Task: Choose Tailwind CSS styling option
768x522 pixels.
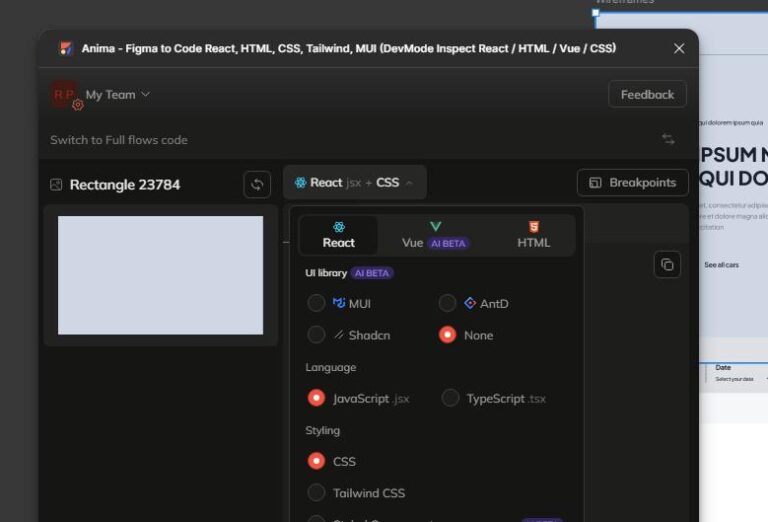Action: pos(316,492)
